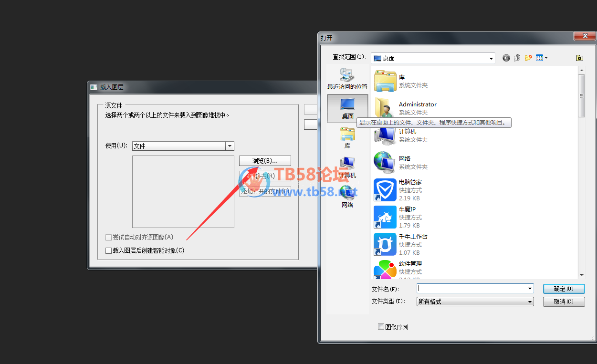Expand the 使用 source type dropdown
The height and width of the screenshot is (364, 597).
click(230, 146)
